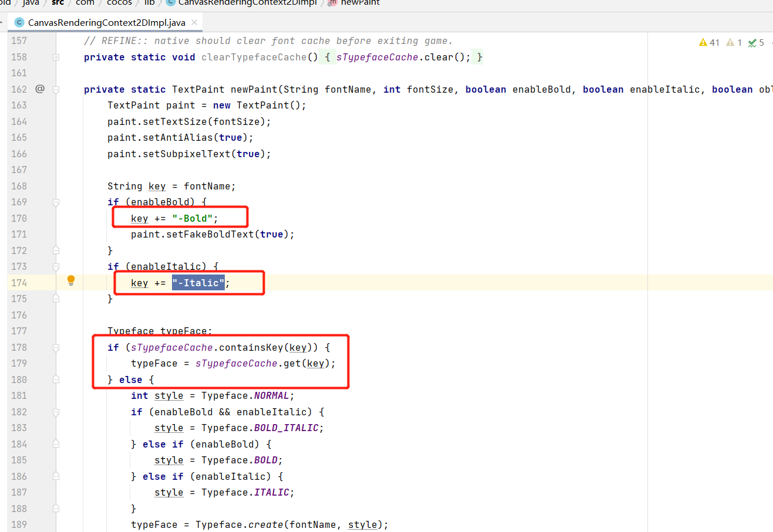Collapse the fold marker at line 172

point(56,250)
